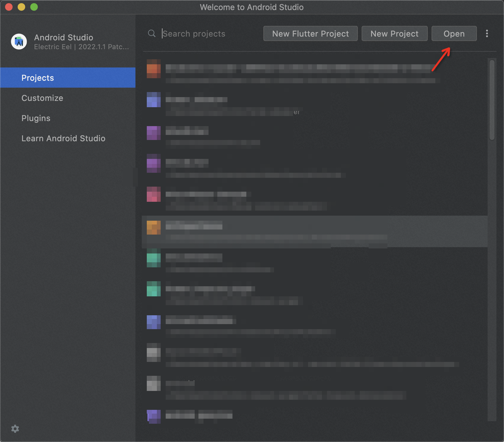Screen dimensions: 504x442
Task: Click the New Project button
Action: 394,33
